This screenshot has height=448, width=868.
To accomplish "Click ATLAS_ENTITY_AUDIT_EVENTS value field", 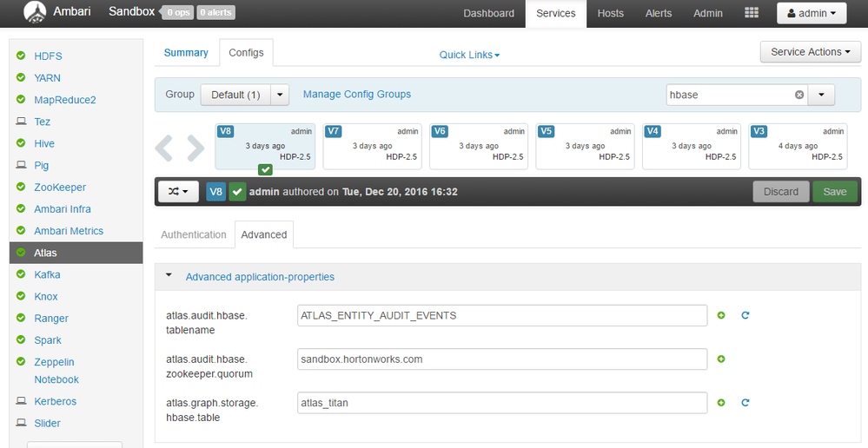I will click(502, 315).
